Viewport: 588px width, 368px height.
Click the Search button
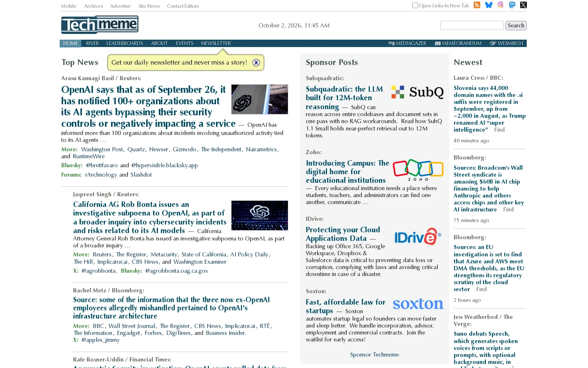click(516, 25)
